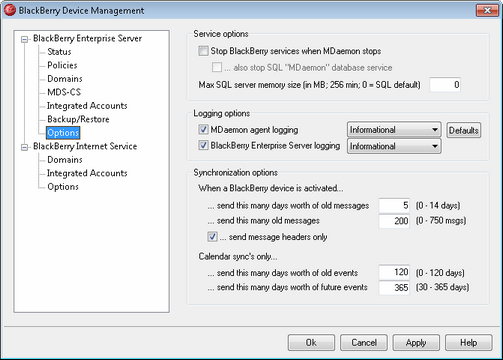503x360 pixels.
Task: Click the Help button
Action: [469, 343]
